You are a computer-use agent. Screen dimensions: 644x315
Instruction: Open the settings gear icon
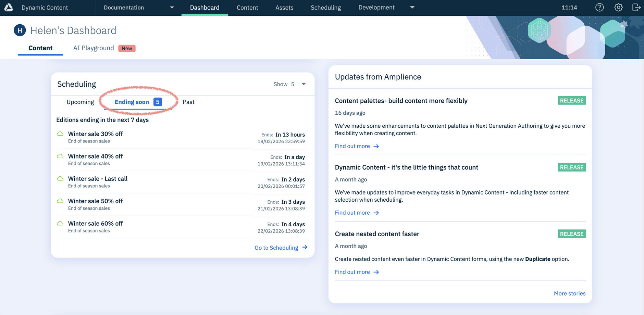tap(618, 7)
